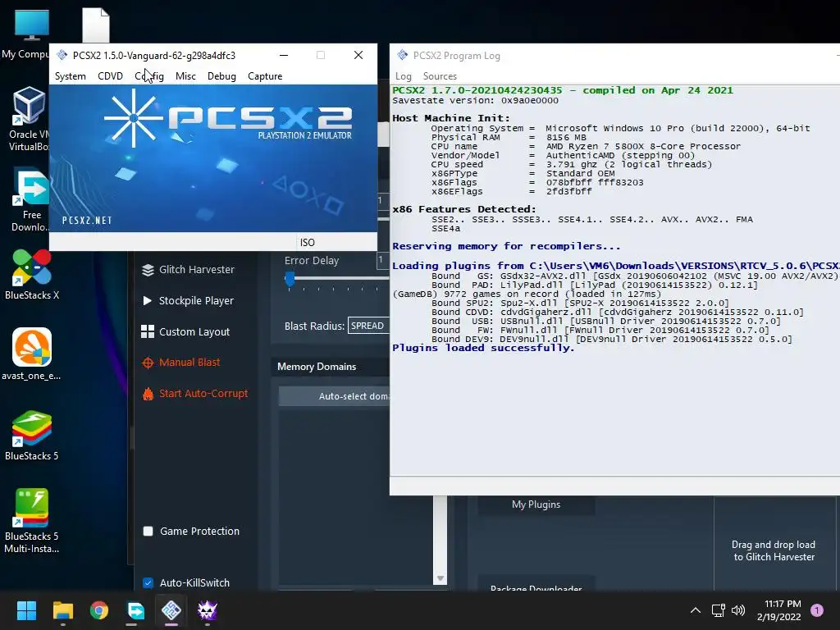Open the Debug menu in PCSX2

click(x=221, y=76)
